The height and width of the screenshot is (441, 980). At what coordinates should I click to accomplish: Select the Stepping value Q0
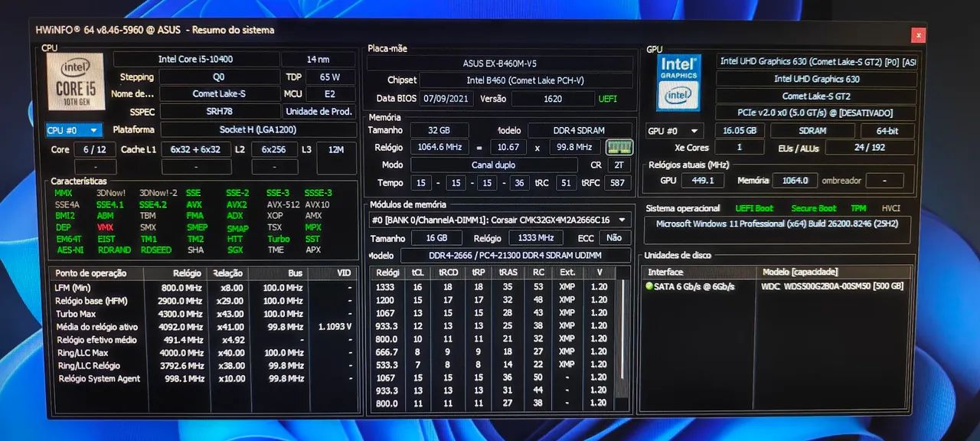click(219, 77)
